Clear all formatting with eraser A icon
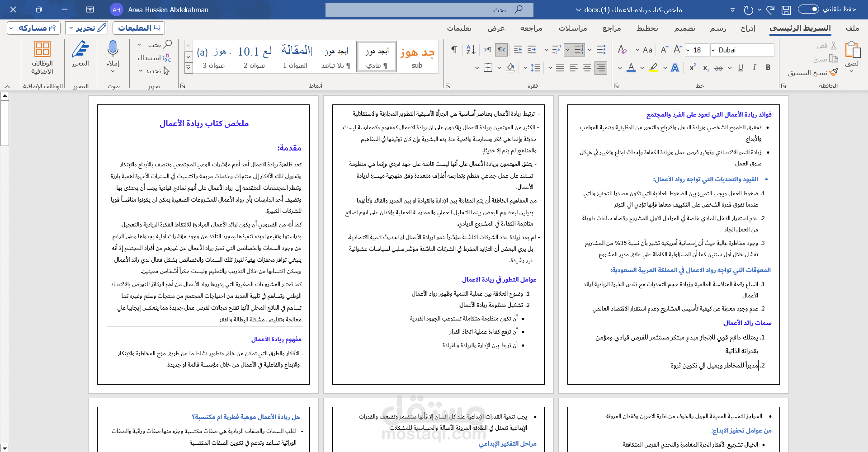 (x=622, y=50)
